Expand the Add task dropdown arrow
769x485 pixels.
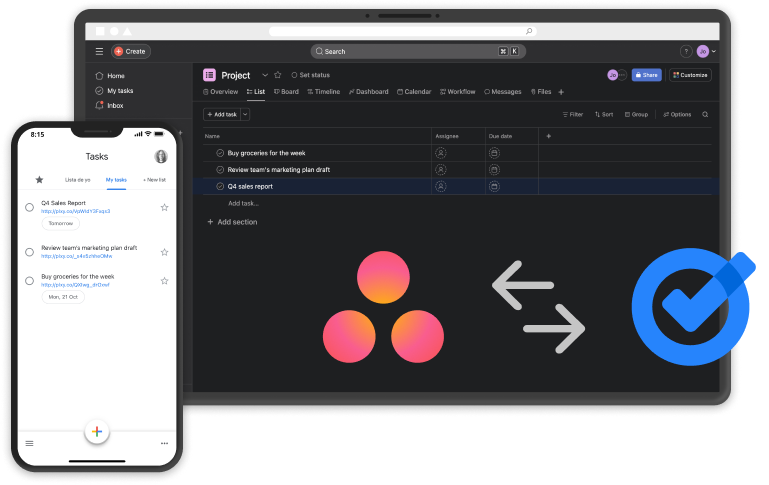pos(245,114)
